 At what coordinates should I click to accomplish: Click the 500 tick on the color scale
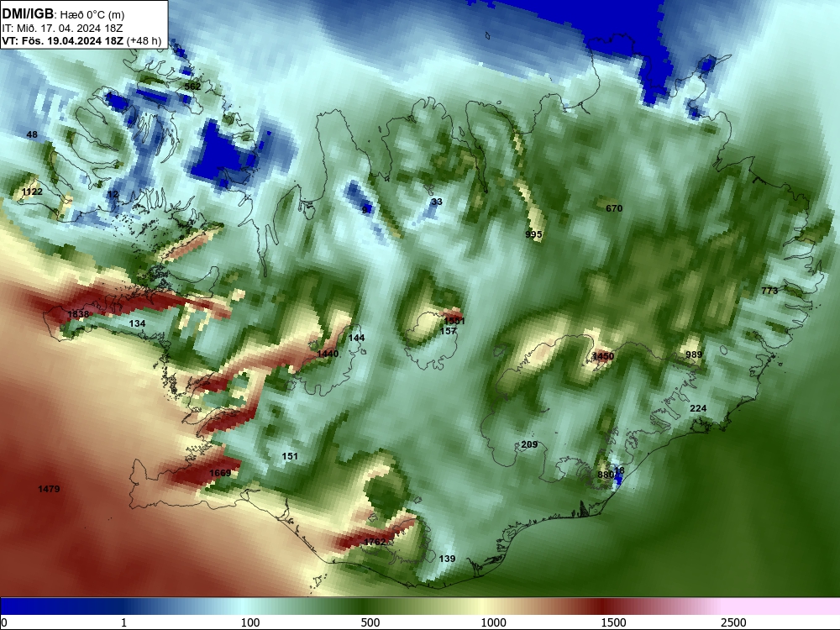[x=370, y=622]
